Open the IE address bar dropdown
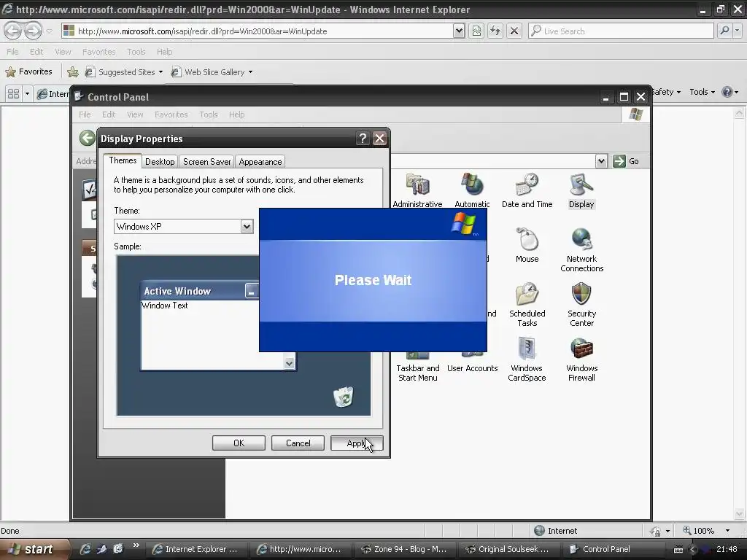 click(458, 31)
